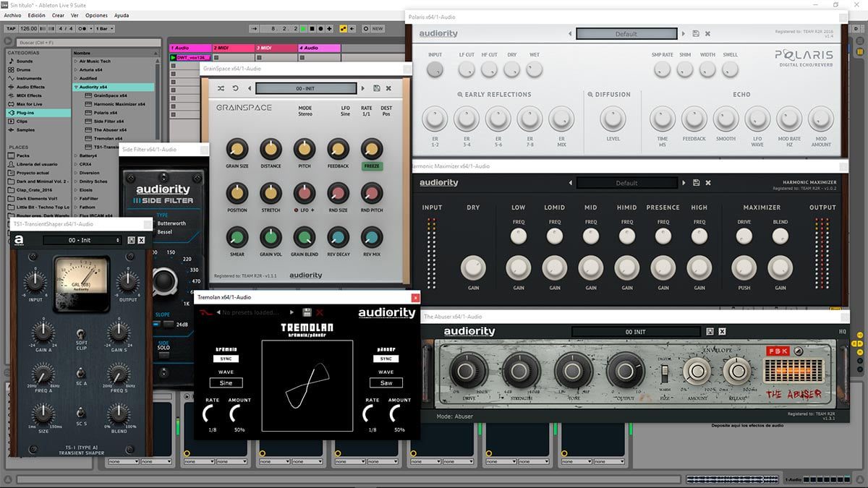
Task: Save the Harmonic Maximizer preset
Action: coord(695,183)
